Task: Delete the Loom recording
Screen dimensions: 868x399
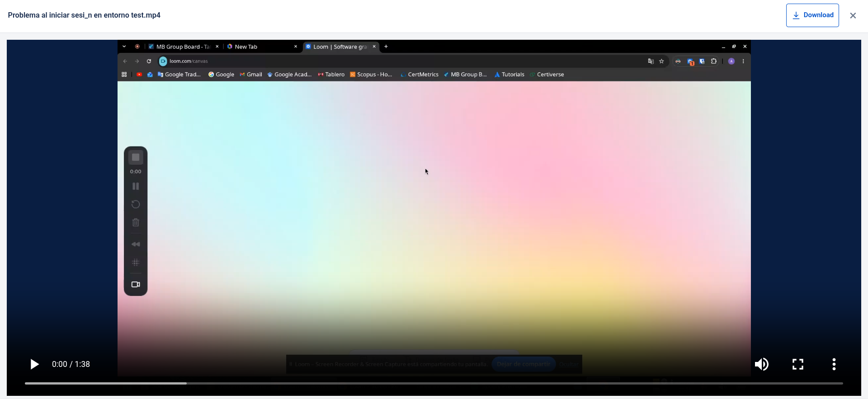Action: 136,222
